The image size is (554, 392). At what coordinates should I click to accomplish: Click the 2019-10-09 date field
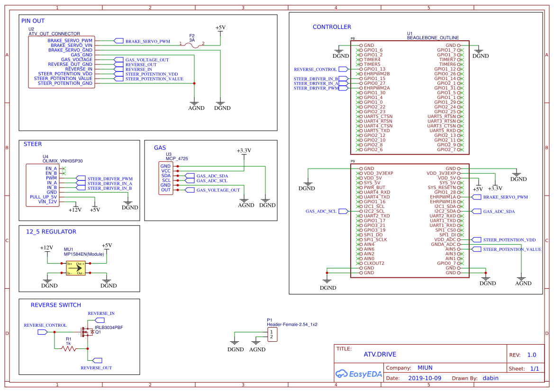[424, 378]
